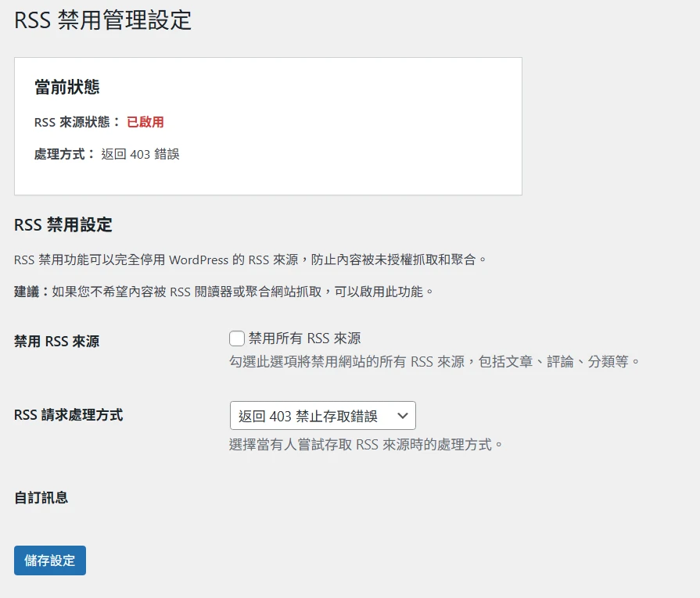700x598 pixels.
Task: Enable the 禁用所有 RSS 來源 checkbox
Action: 237,338
